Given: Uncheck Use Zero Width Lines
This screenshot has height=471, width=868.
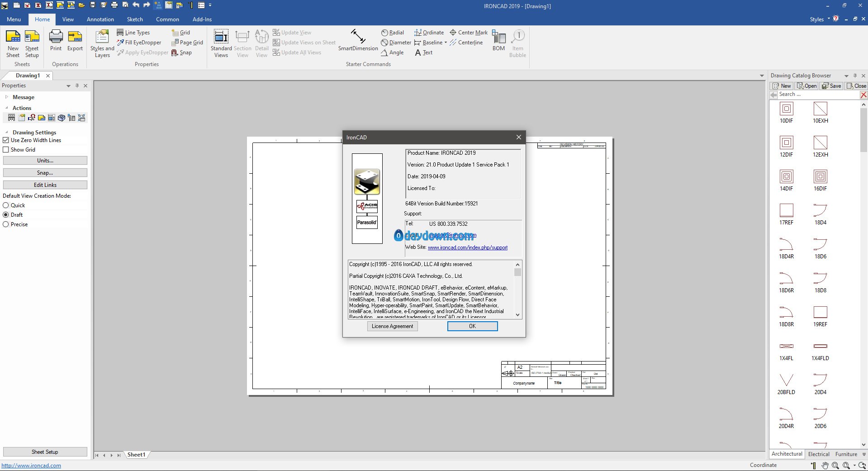Looking at the screenshot, I should click(x=6, y=140).
